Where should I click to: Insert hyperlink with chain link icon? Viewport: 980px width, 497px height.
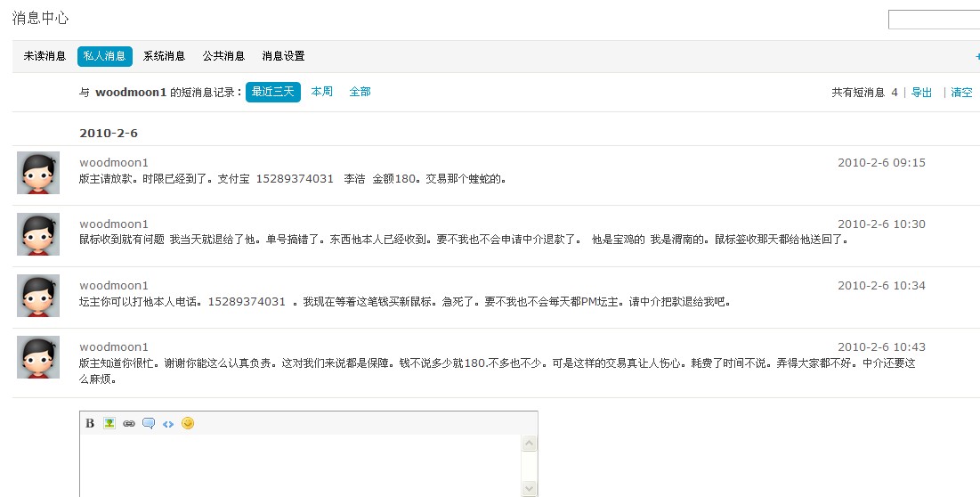coord(129,423)
